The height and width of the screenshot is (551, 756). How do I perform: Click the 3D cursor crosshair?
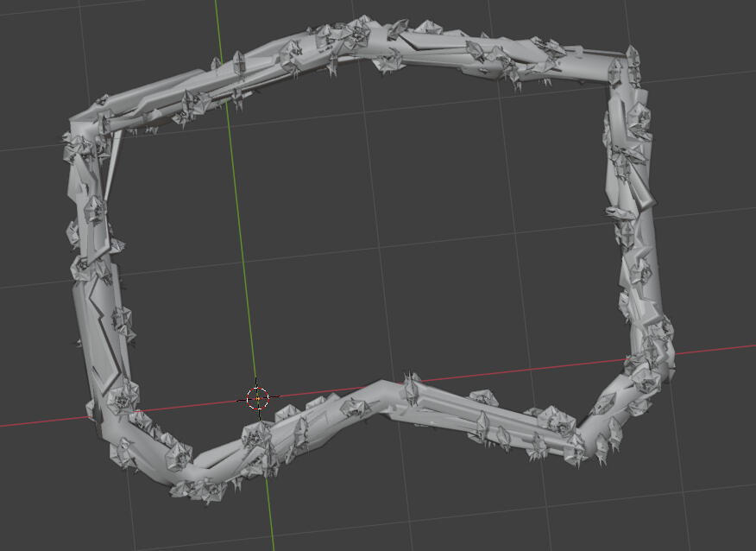click(258, 398)
